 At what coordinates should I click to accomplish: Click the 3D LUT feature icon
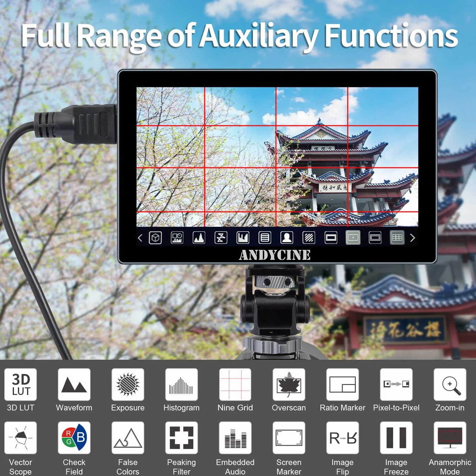[x=21, y=385]
